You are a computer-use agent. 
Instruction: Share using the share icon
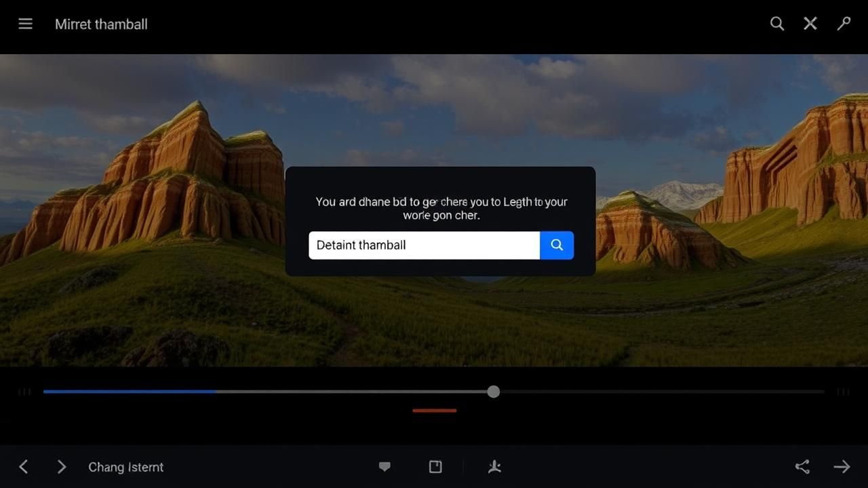[x=802, y=467]
